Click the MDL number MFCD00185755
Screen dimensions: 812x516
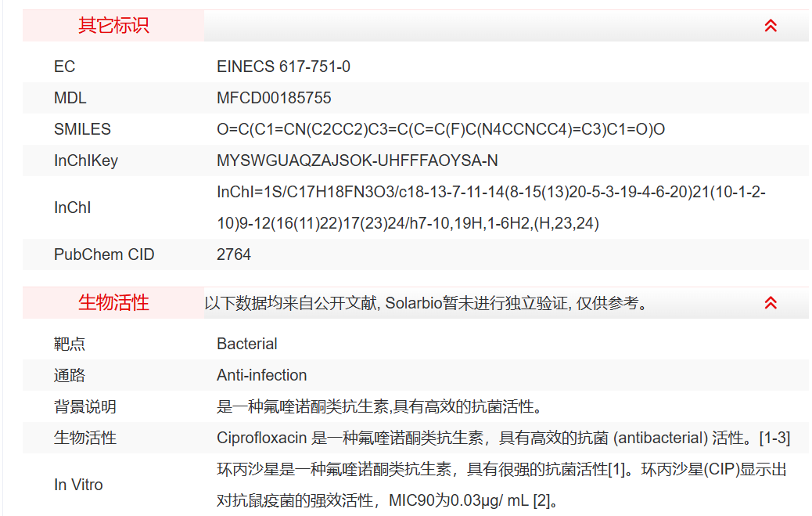(x=274, y=98)
